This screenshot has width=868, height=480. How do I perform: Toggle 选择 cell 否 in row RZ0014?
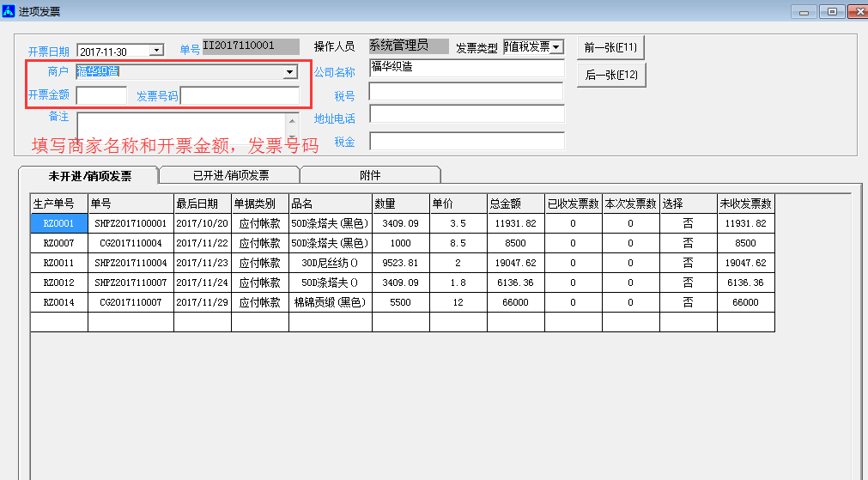click(x=689, y=302)
